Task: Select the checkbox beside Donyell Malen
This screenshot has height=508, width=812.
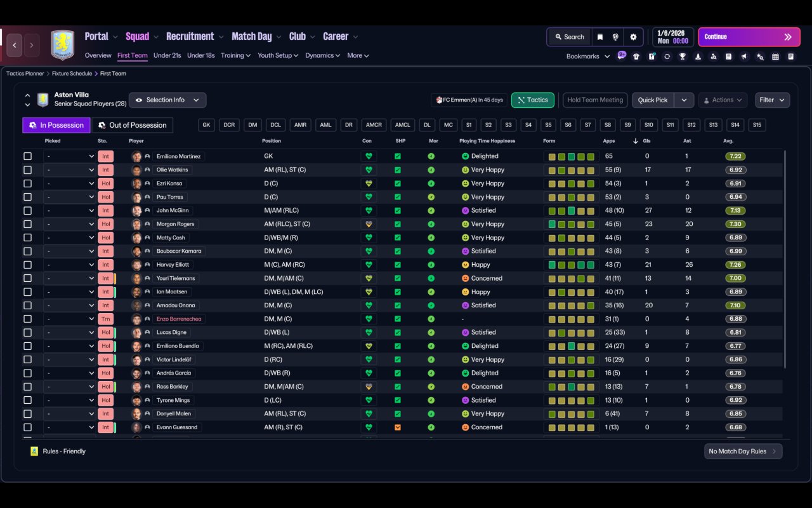Action: click(x=27, y=414)
